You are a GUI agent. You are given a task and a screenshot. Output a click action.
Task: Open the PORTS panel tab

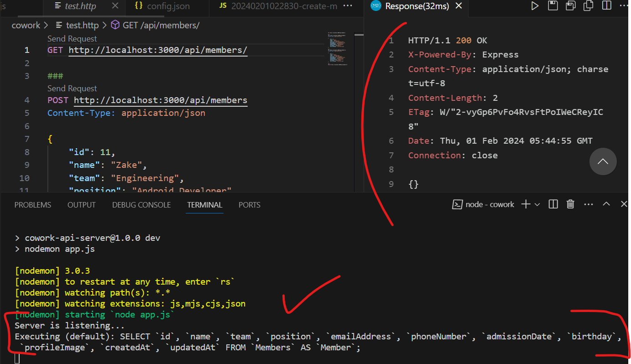point(250,205)
